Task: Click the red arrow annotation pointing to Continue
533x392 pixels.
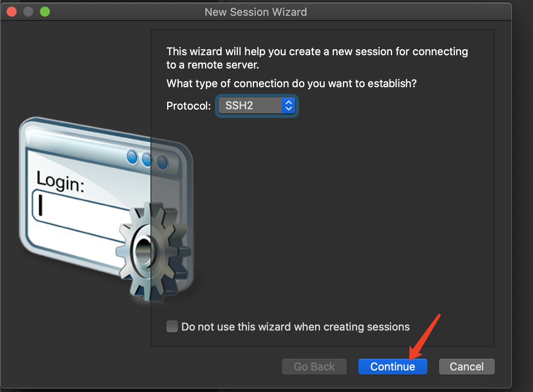Action: click(424, 337)
